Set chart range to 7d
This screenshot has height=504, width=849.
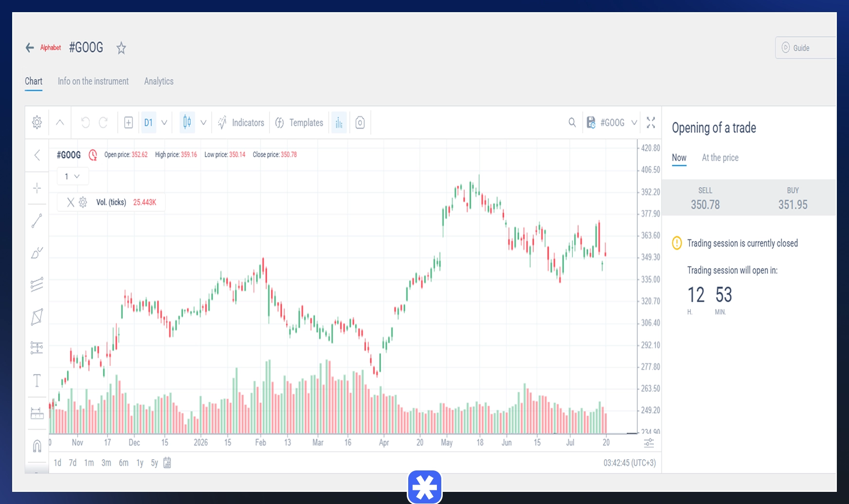tap(72, 463)
